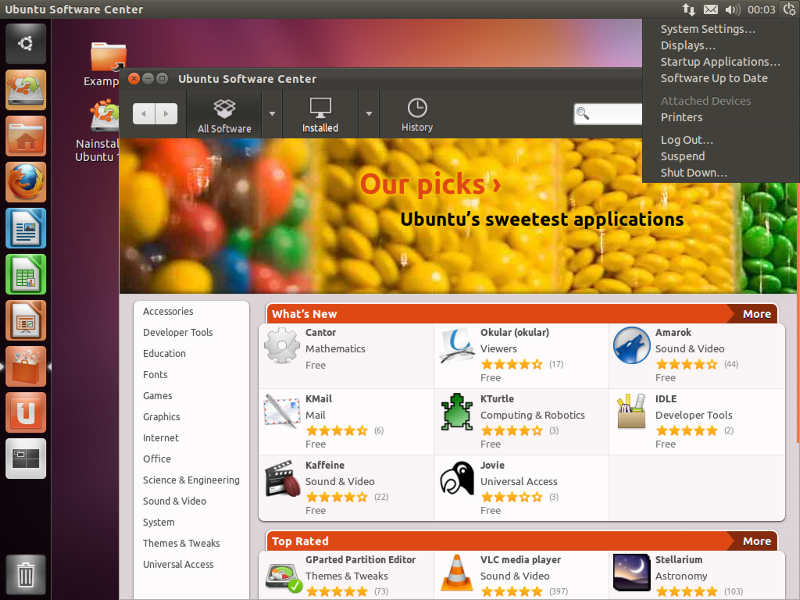Select Startup Applications menu entry

[x=720, y=62]
